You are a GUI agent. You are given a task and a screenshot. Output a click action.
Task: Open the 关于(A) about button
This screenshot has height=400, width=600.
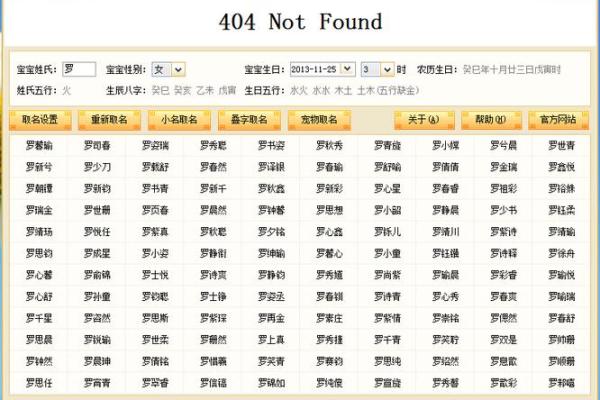tap(424, 120)
